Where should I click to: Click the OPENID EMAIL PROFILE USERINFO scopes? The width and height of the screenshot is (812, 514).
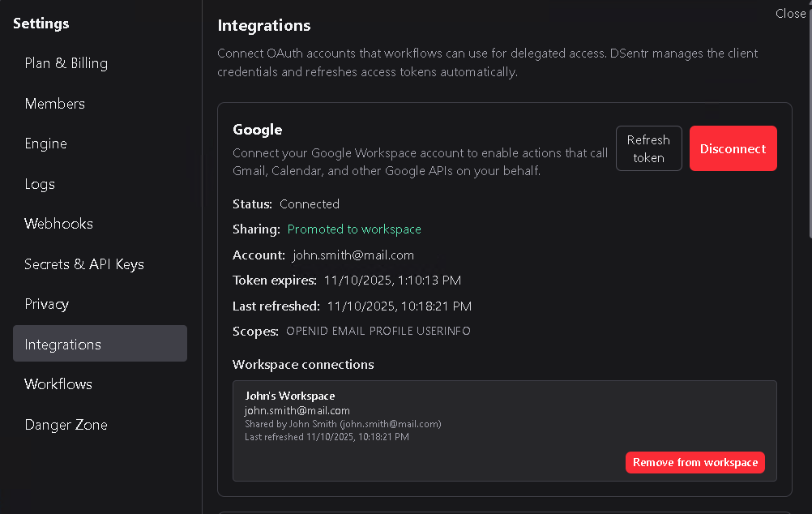(378, 331)
